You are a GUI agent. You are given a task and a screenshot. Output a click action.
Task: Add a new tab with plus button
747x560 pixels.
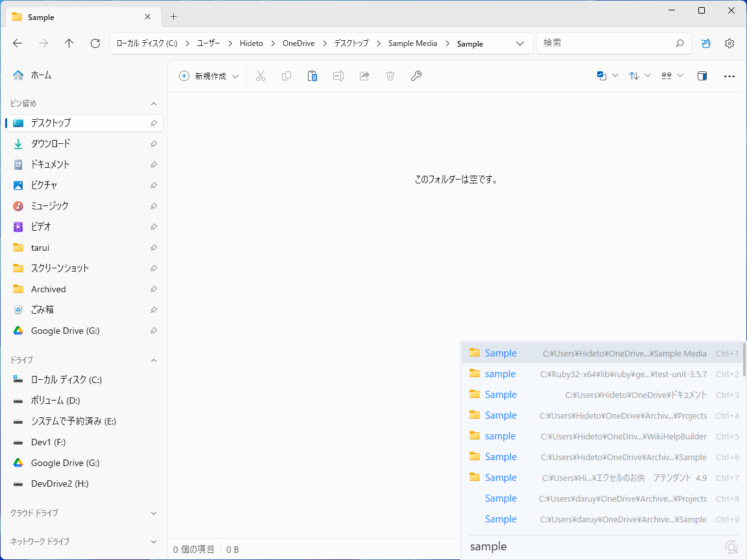pyautogui.click(x=173, y=17)
